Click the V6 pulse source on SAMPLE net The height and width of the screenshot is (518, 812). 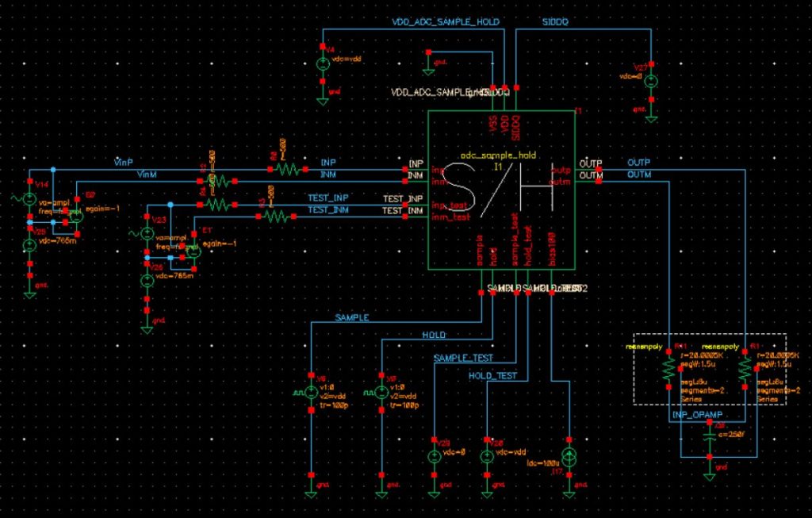(311, 393)
